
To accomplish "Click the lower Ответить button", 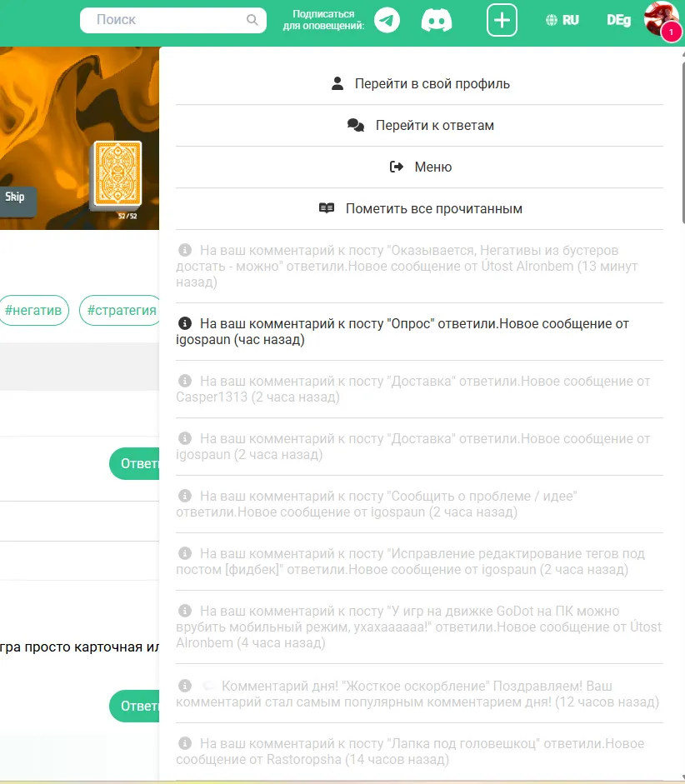I will (x=135, y=706).
